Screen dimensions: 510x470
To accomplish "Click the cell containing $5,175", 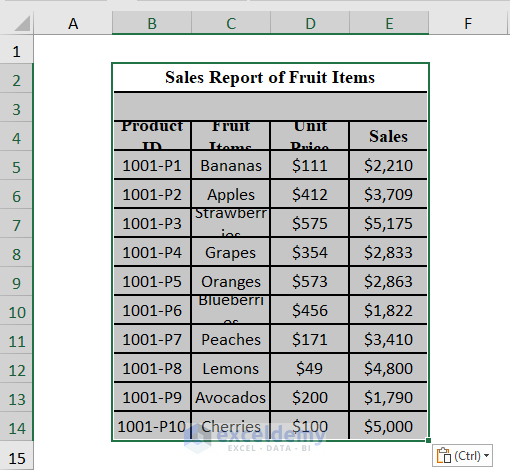I will (388, 223).
